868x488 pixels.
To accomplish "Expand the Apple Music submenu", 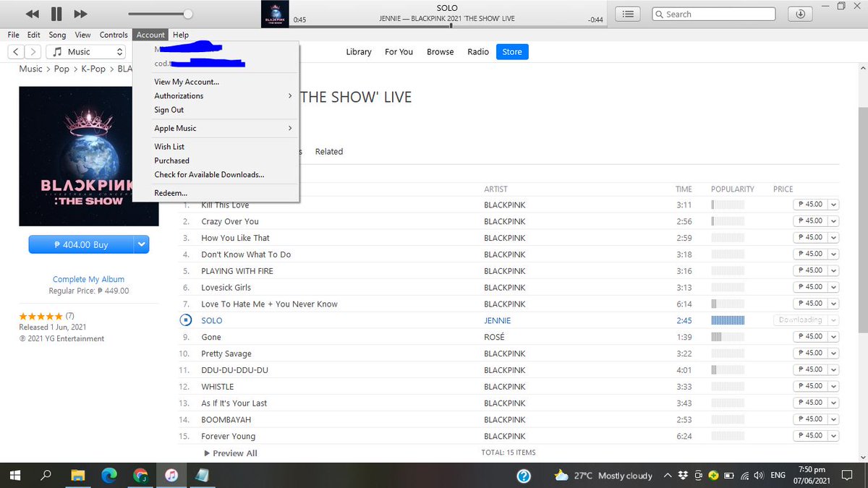I will point(216,128).
